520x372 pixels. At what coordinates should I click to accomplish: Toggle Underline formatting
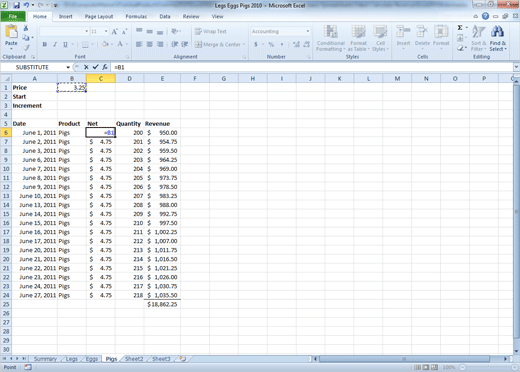65,44
